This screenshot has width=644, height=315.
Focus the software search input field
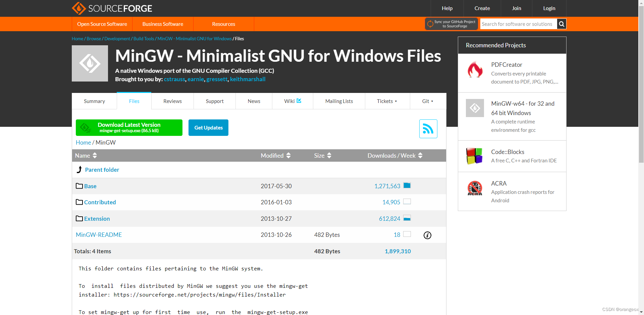point(519,24)
